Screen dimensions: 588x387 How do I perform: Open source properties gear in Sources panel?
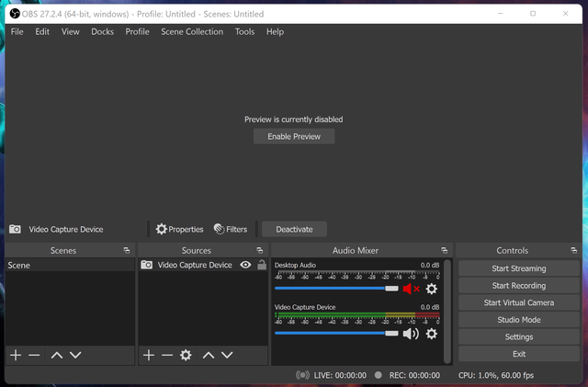186,355
